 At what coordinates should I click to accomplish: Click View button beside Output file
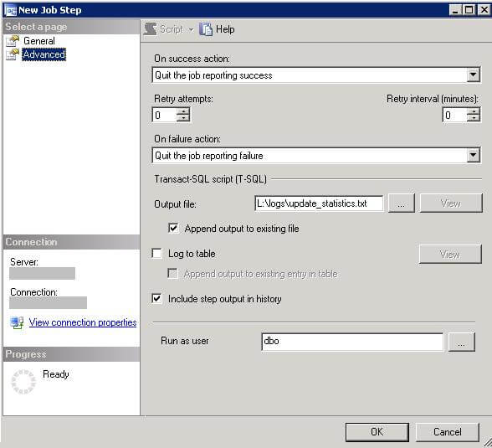coord(451,203)
